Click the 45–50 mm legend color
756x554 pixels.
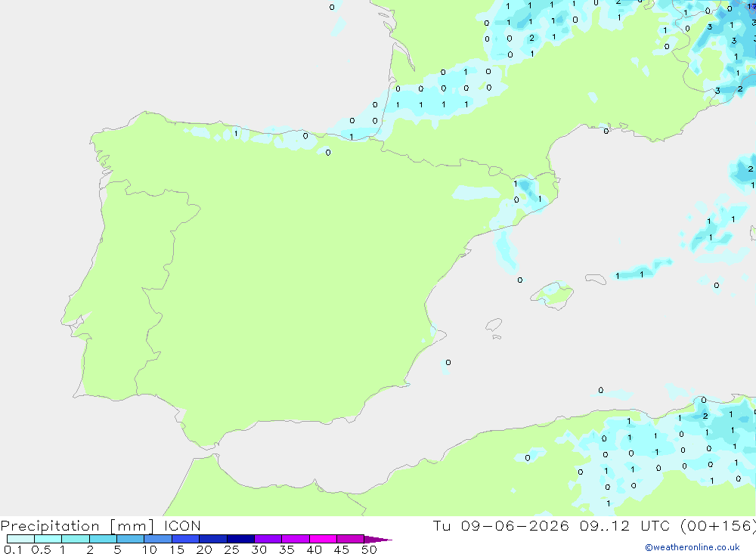pos(351,539)
